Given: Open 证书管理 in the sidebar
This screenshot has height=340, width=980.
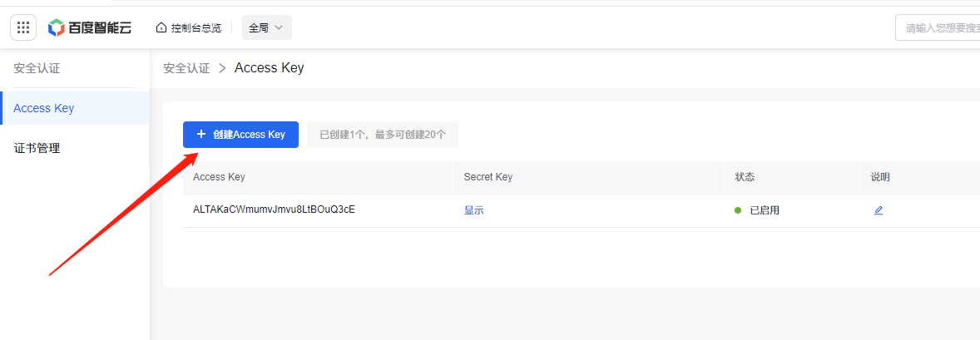Looking at the screenshot, I should coord(37,148).
